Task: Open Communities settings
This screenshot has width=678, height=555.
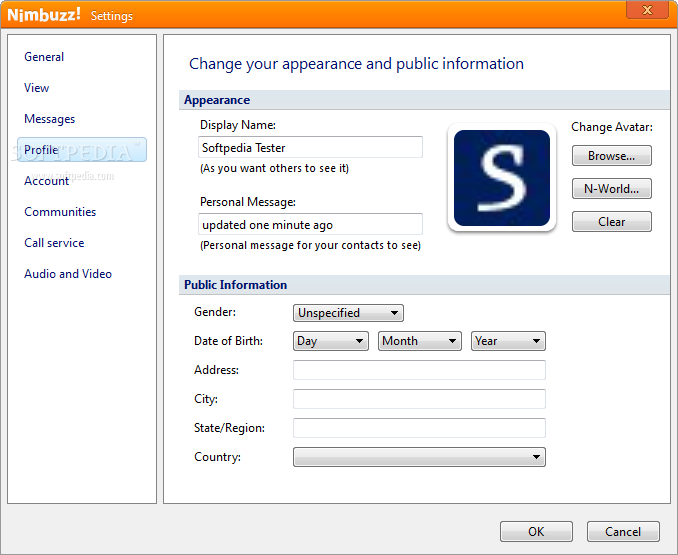Action: [60, 212]
